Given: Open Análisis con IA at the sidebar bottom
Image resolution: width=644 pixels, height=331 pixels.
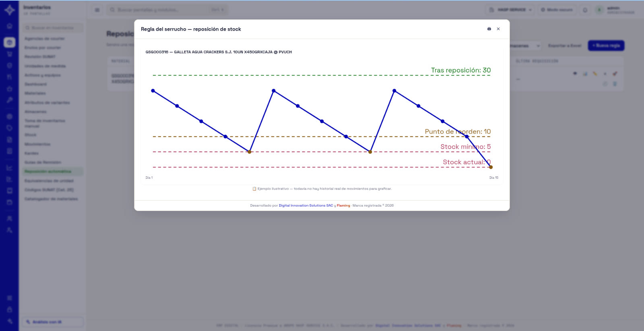Looking at the screenshot, I should coord(53,322).
